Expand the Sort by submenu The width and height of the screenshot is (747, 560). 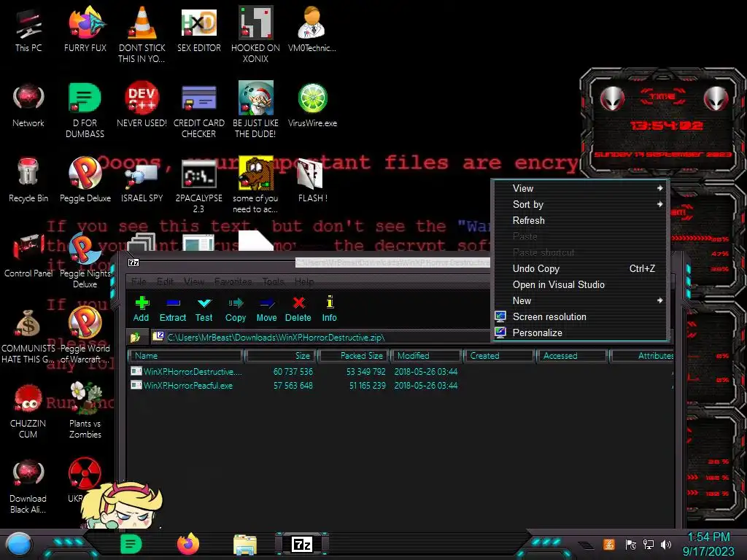(x=580, y=204)
